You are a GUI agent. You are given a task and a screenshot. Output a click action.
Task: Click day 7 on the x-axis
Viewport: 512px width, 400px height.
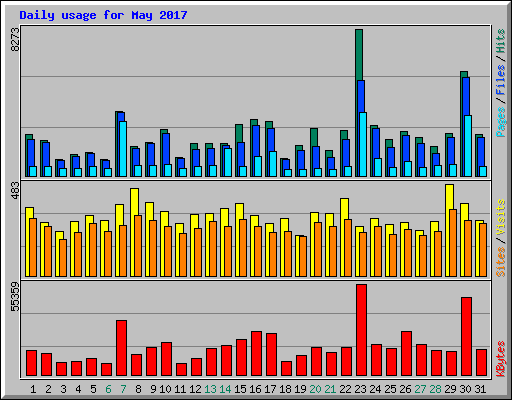[x=123, y=389]
